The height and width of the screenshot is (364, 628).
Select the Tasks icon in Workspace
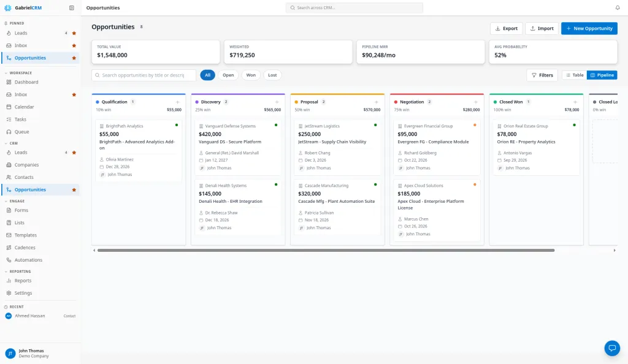(9, 119)
